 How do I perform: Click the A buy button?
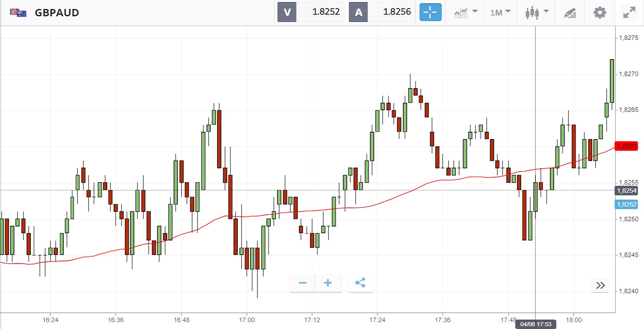358,12
